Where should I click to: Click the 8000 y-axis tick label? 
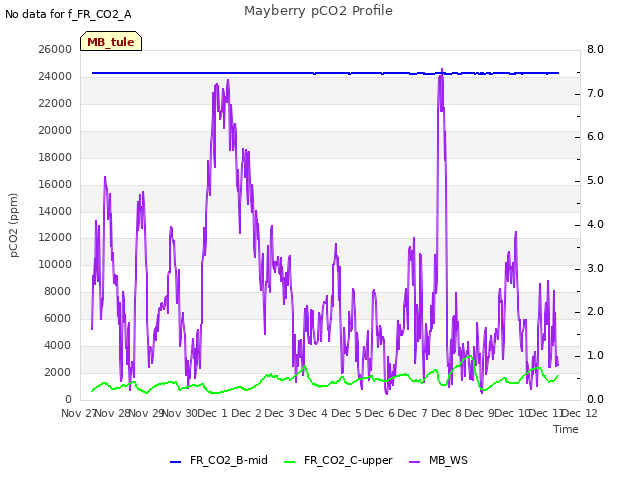click(58, 291)
